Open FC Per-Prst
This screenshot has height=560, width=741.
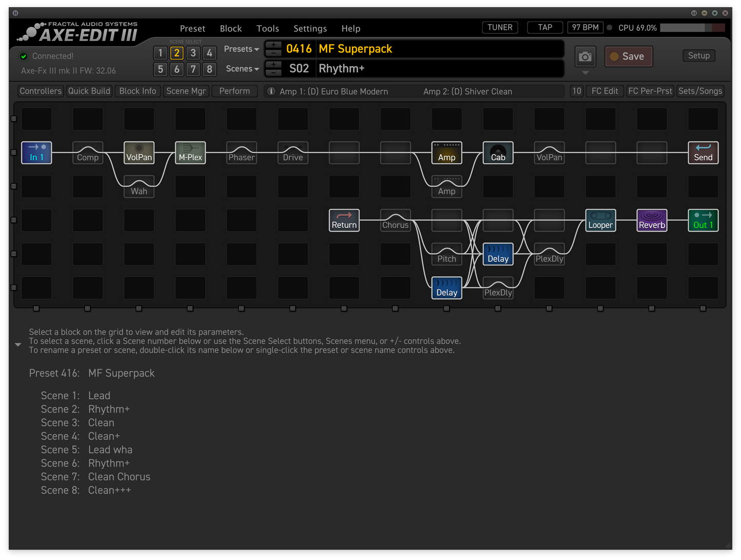coord(650,91)
